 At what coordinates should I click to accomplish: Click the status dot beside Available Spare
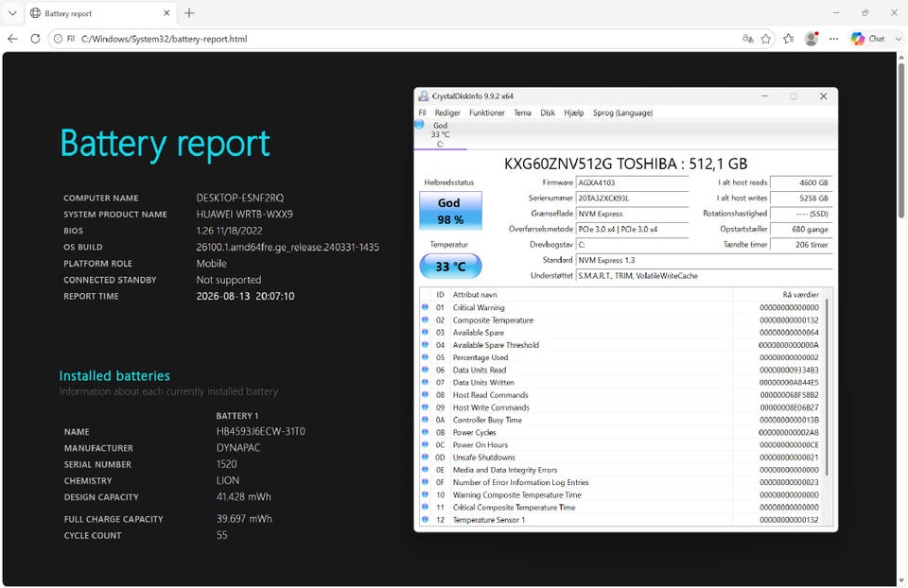(425, 332)
